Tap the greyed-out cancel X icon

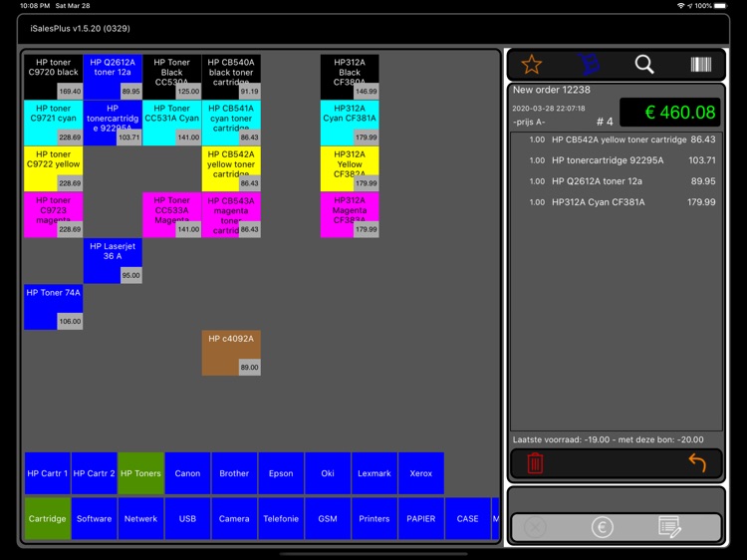coord(535,527)
